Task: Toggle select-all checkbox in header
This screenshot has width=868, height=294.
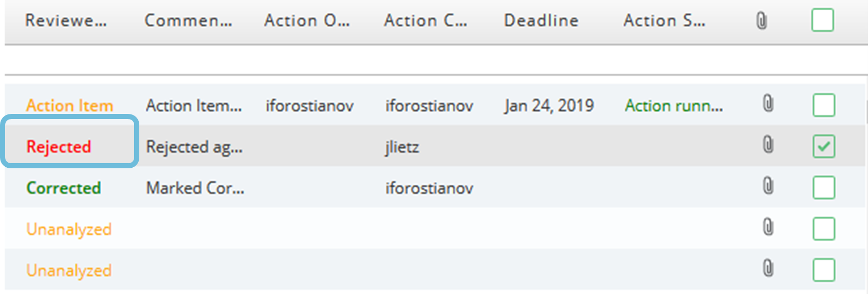Action: pos(823,21)
